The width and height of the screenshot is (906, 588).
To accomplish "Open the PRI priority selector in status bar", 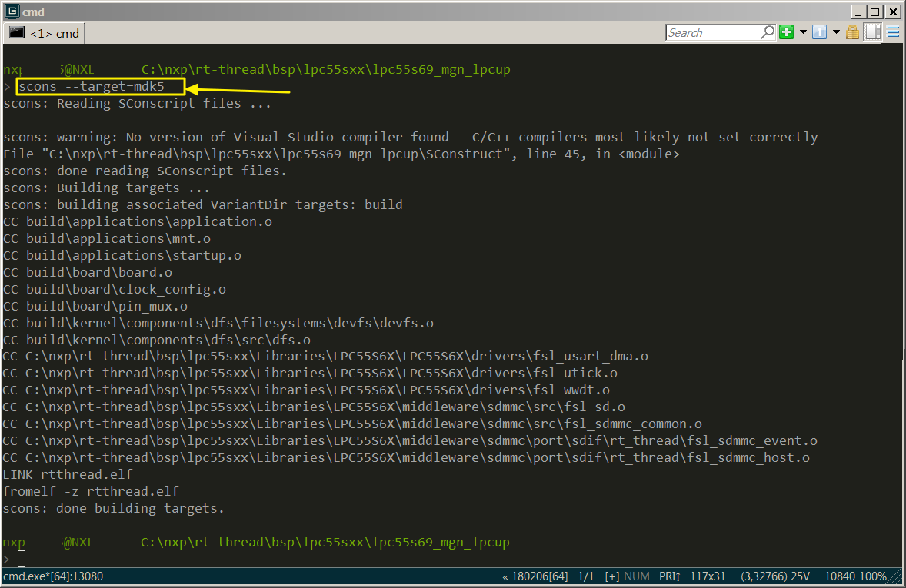I will pos(668,576).
